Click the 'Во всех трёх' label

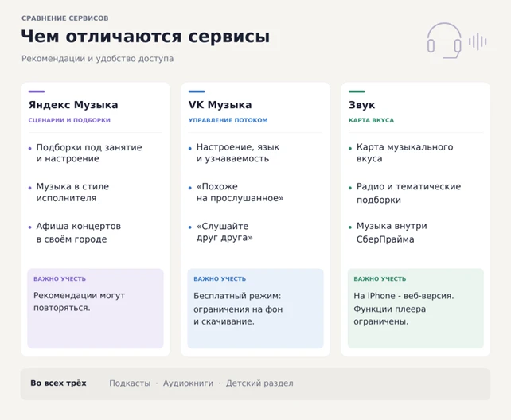tap(58, 383)
